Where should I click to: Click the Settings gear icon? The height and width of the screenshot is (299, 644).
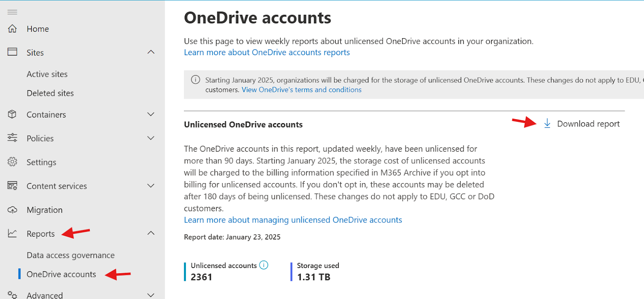coord(12,162)
